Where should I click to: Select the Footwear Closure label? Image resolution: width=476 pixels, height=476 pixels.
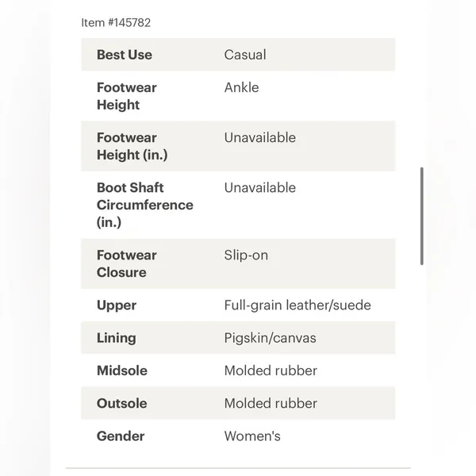(127, 263)
